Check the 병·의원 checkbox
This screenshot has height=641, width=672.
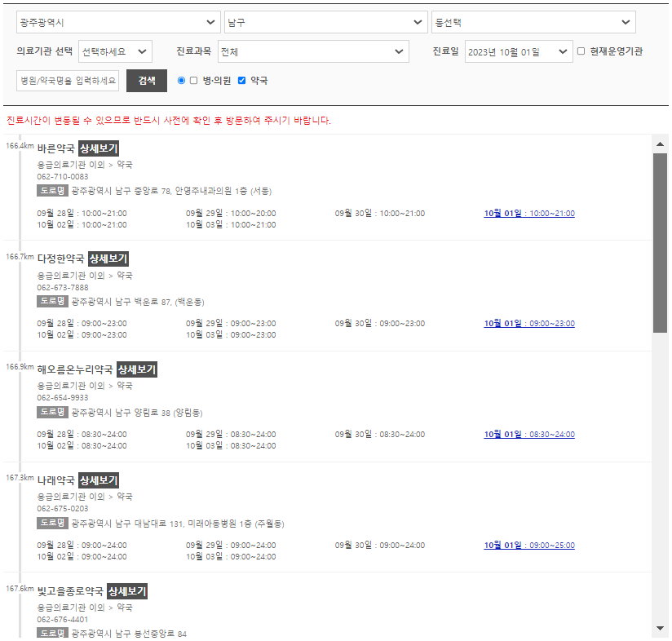click(194, 81)
